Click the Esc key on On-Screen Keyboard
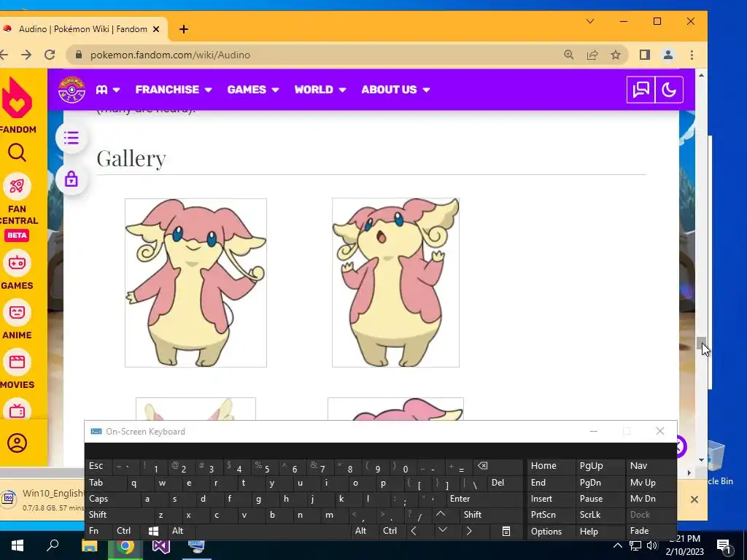 pyautogui.click(x=99, y=467)
